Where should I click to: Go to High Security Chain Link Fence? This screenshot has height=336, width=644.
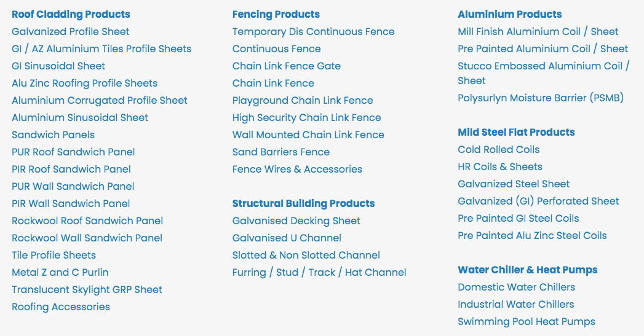[306, 117]
